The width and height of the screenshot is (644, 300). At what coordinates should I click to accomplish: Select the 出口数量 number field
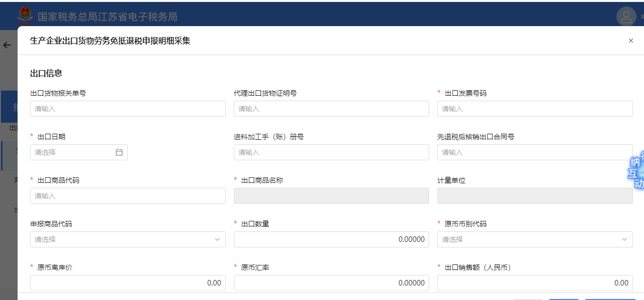point(331,239)
